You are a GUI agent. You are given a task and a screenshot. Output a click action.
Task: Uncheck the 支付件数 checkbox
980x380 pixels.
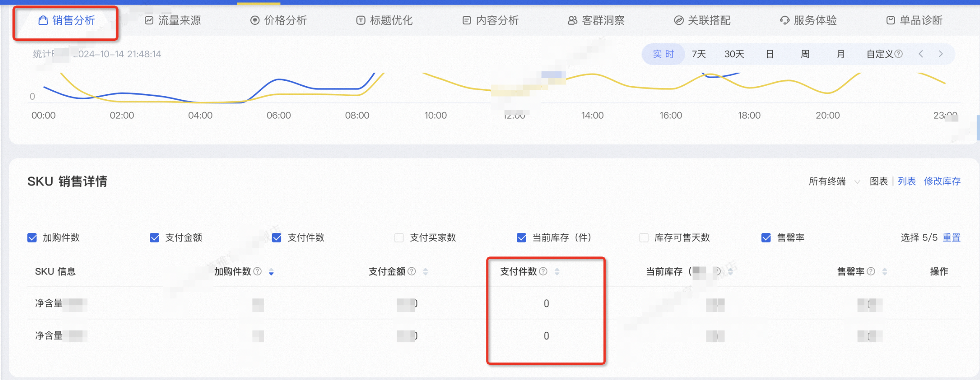[x=277, y=238]
